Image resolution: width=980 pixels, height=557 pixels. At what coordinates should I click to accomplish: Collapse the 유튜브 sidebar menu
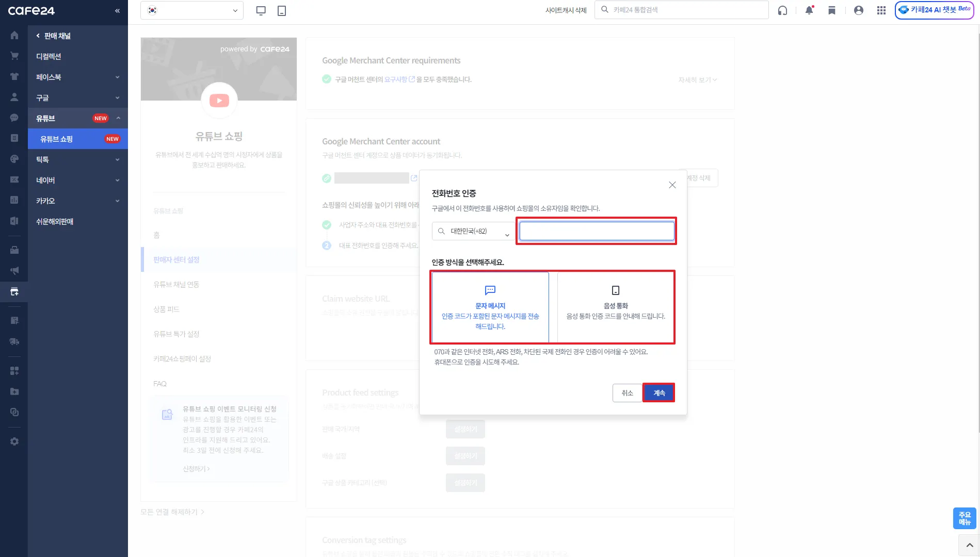(x=78, y=118)
